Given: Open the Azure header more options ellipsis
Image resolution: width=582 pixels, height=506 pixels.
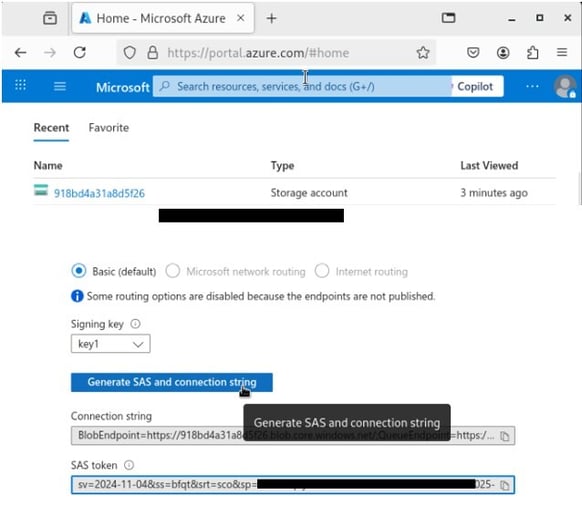Looking at the screenshot, I should [x=532, y=86].
